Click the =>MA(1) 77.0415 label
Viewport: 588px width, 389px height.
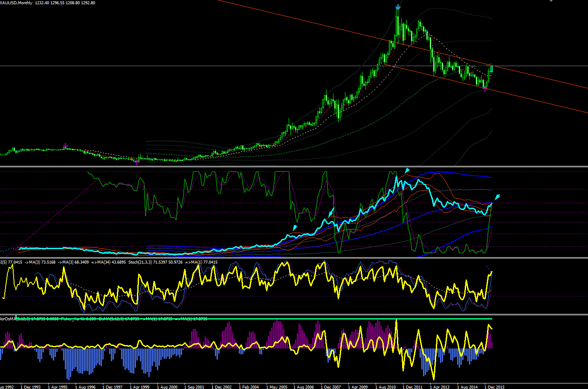[x=201, y=262]
